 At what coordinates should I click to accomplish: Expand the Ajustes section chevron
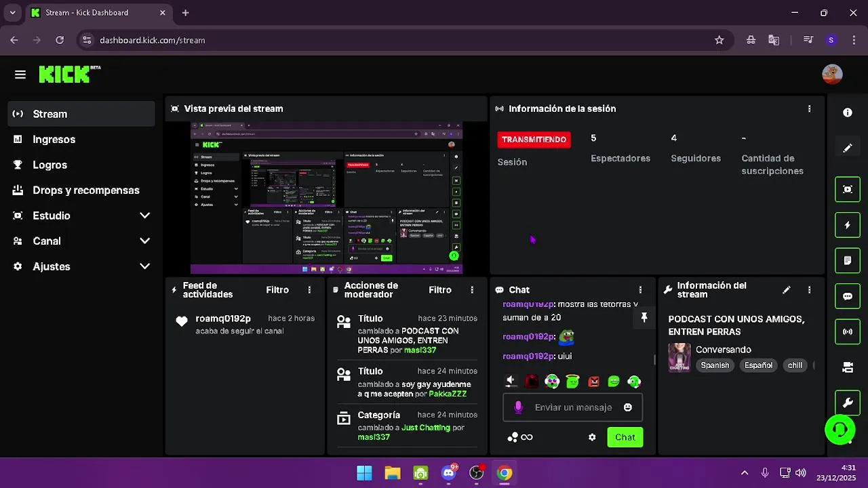point(144,266)
